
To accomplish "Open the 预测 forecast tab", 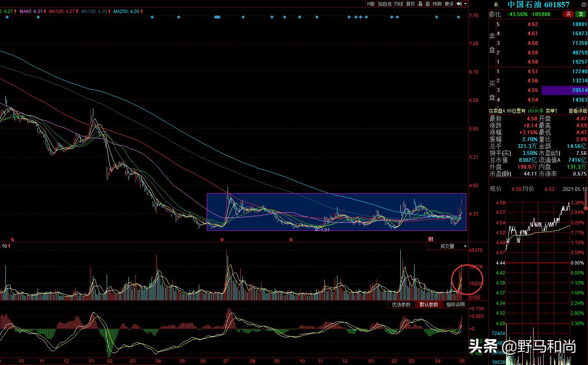I will (x=437, y=4).
